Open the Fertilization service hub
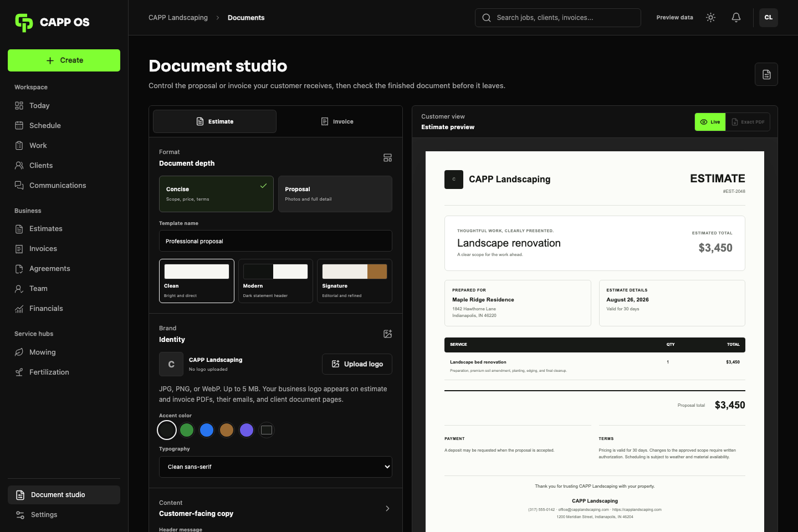The height and width of the screenshot is (532, 798). 64,372
